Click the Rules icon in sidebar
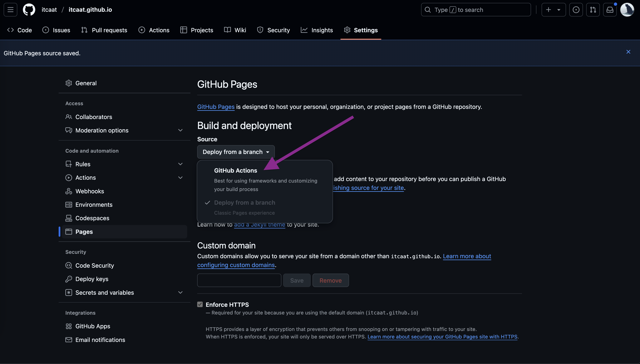 69,164
